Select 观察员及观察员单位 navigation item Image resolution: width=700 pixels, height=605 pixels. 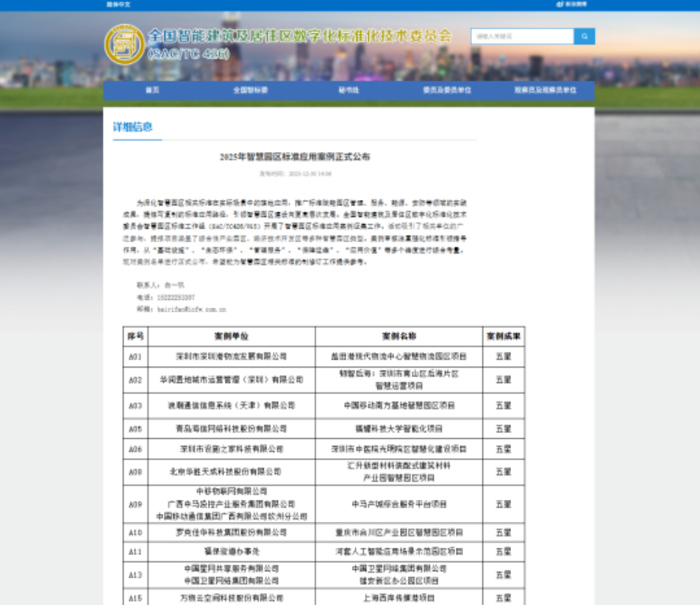click(x=545, y=90)
